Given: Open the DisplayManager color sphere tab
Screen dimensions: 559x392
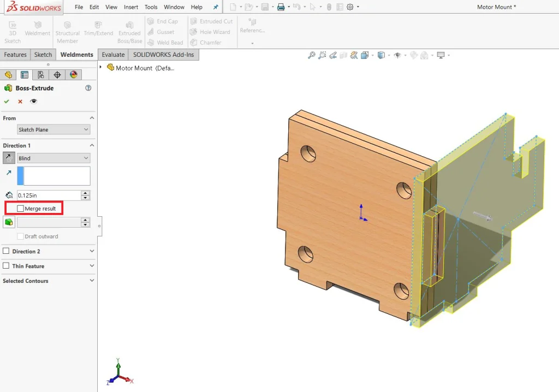Looking at the screenshot, I should pyautogui.click(x=74, y=75).
